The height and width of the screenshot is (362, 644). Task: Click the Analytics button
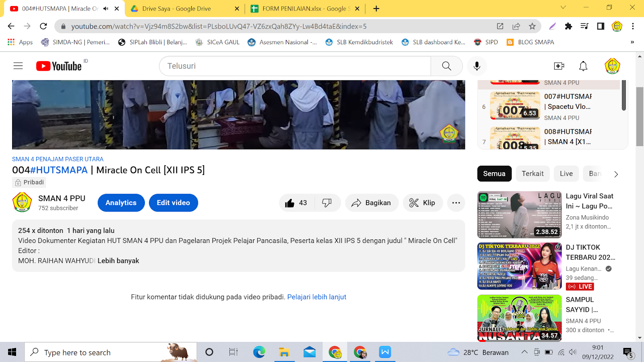121,203
